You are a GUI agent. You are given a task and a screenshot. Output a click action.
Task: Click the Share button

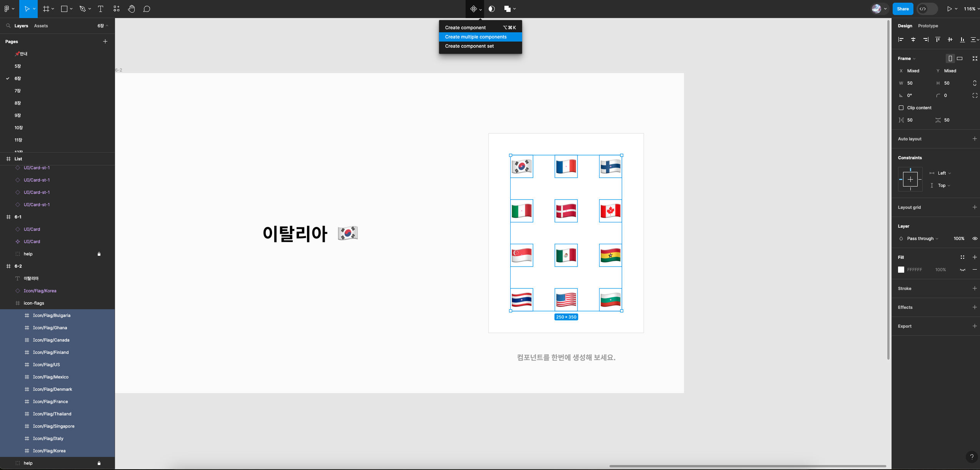click(x=902, y=9)
